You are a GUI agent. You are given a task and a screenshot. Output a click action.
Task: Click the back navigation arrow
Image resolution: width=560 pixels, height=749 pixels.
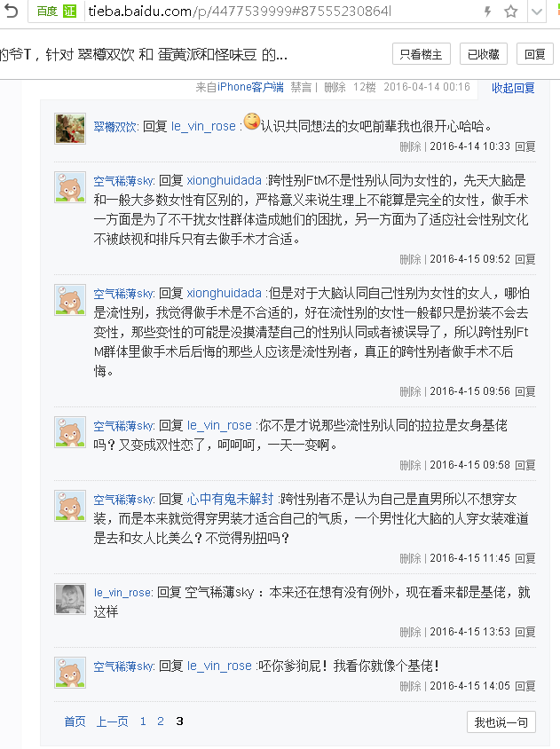(12, 12)
